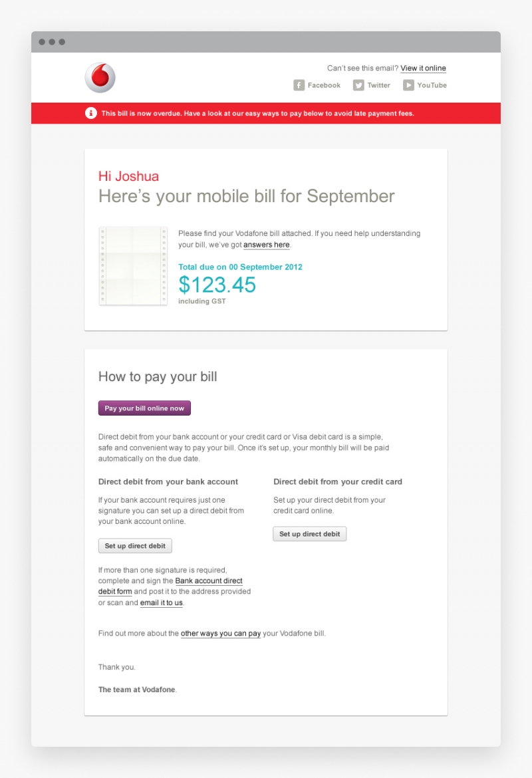Screen dimensions: 532x778
Task: Open the Twitter bird icon
Action: [x=358, y=85]
